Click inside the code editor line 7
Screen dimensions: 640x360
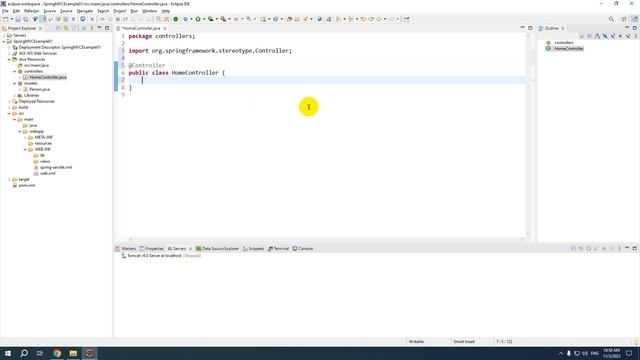pos(326,80)
